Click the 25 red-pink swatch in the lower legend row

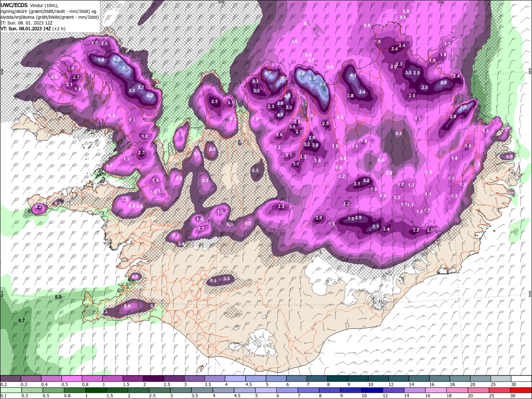[x=499, y=390]
